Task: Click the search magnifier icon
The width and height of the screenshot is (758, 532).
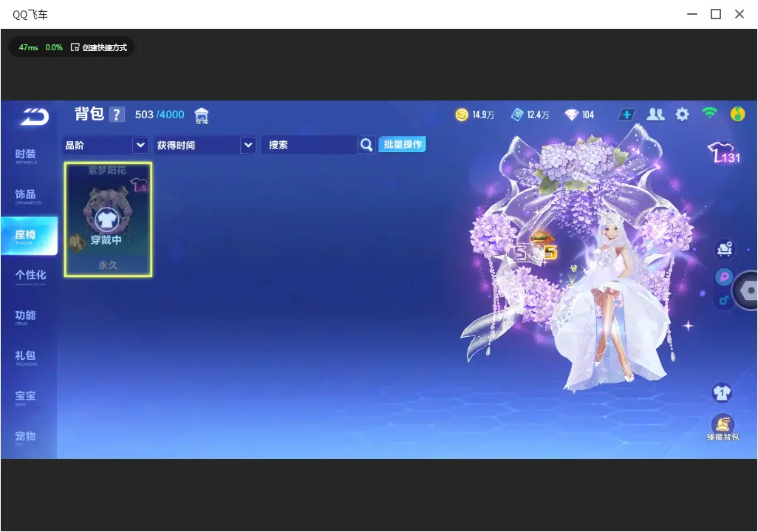Action: click(x=366, y=145)
